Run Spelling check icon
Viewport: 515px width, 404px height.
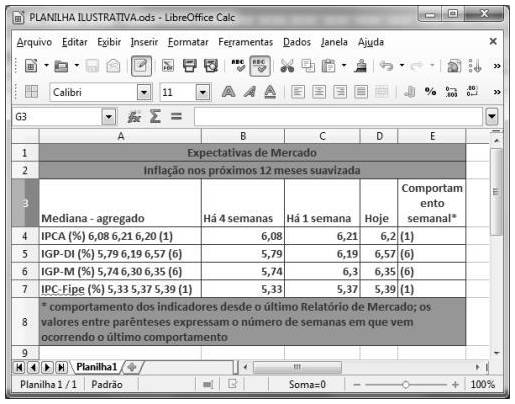point(238,66)
